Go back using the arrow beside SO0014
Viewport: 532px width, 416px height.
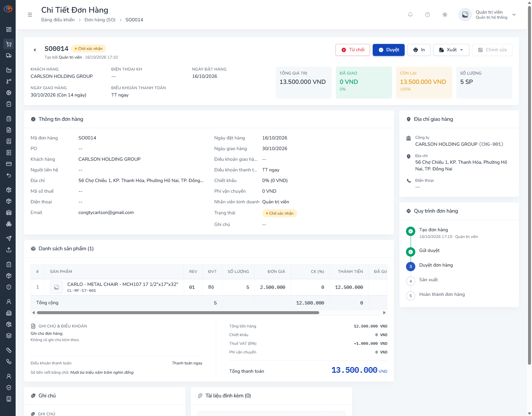coord(35,50)
